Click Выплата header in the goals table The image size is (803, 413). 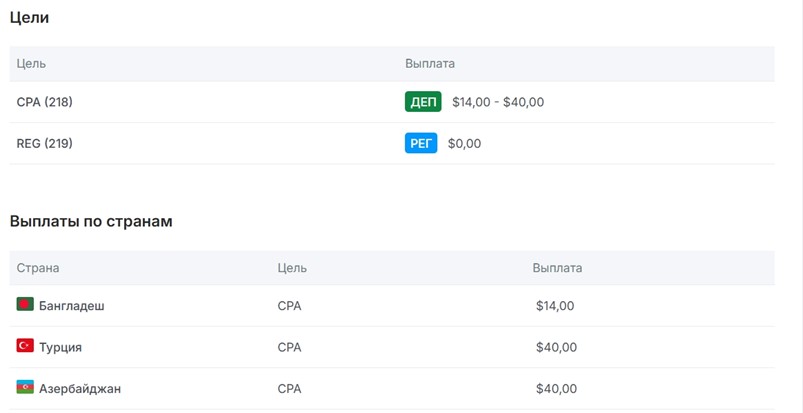[430, 63]
